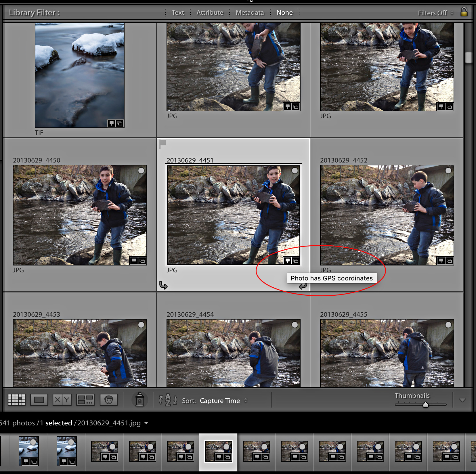Select the Attribute filter tab
Screen dimensions: 476x474
(x=210, y=12)
